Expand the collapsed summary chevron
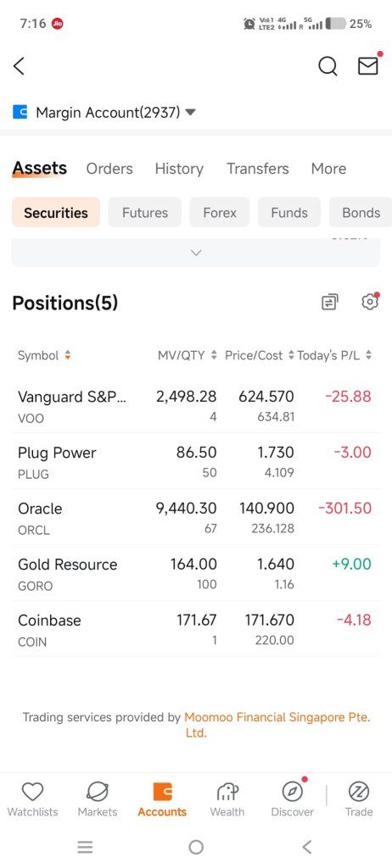This screenshot has height=868, width=392. (x=196, y=253)
